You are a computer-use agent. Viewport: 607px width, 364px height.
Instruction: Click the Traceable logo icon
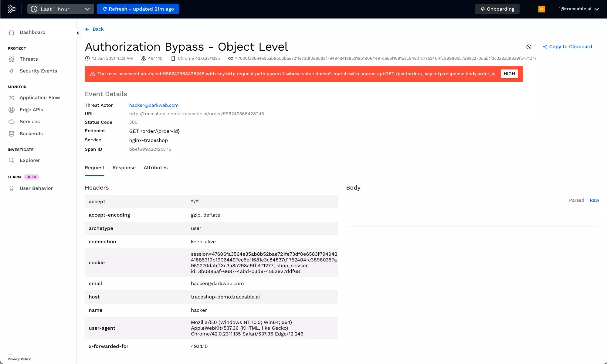[x=12, y=9]
